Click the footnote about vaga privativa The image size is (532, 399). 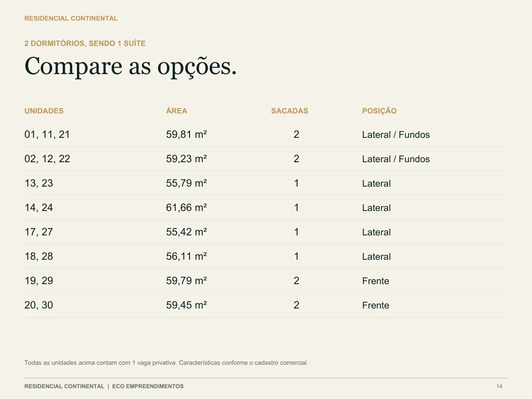click(166, 363)
